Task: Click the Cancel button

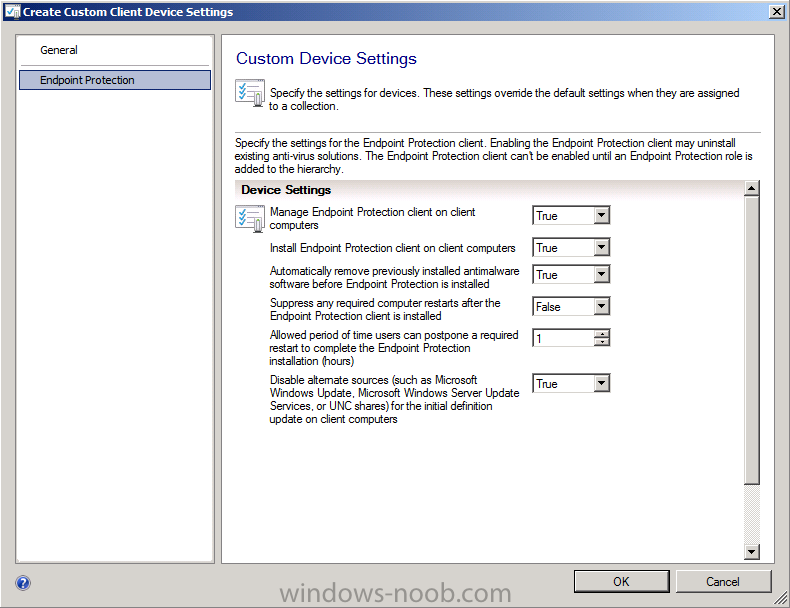Action: point(723,582)
